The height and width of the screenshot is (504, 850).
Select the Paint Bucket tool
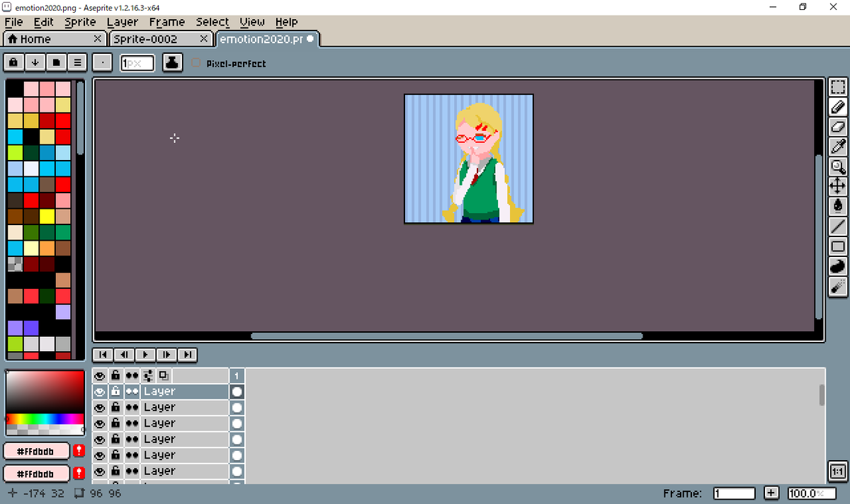(x=838, y=206)
